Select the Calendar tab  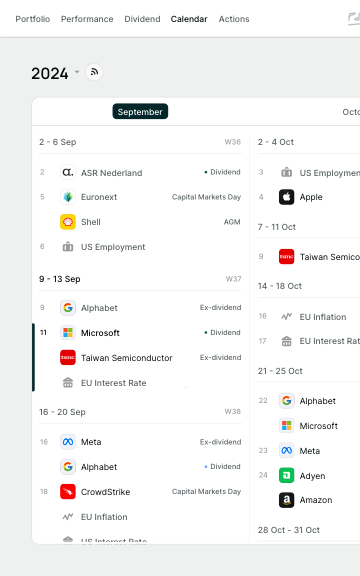(189, 19)
